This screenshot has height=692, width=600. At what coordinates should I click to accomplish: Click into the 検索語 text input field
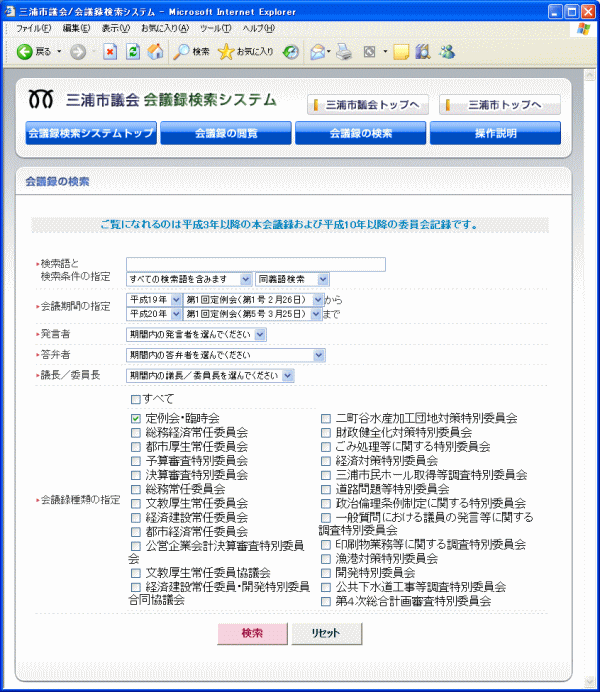pos(256,264)
